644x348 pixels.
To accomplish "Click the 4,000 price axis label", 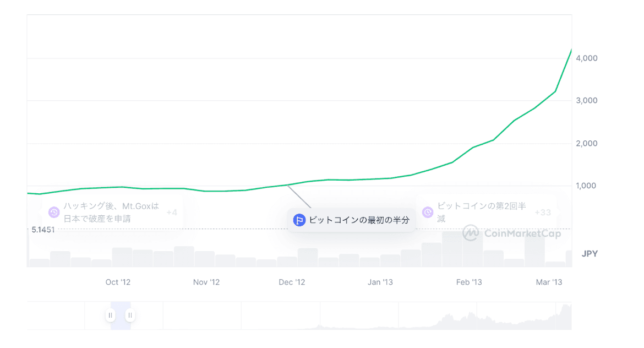I will 587,58.
